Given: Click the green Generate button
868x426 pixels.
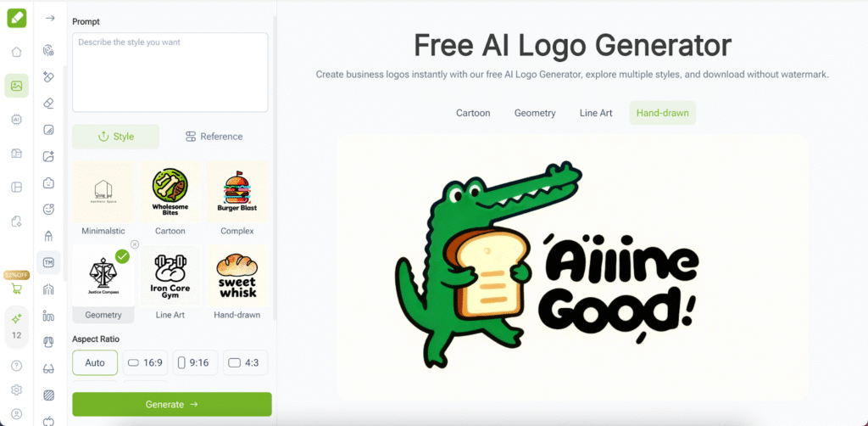Looking at the screenshot, I should [x=172, y=405].
